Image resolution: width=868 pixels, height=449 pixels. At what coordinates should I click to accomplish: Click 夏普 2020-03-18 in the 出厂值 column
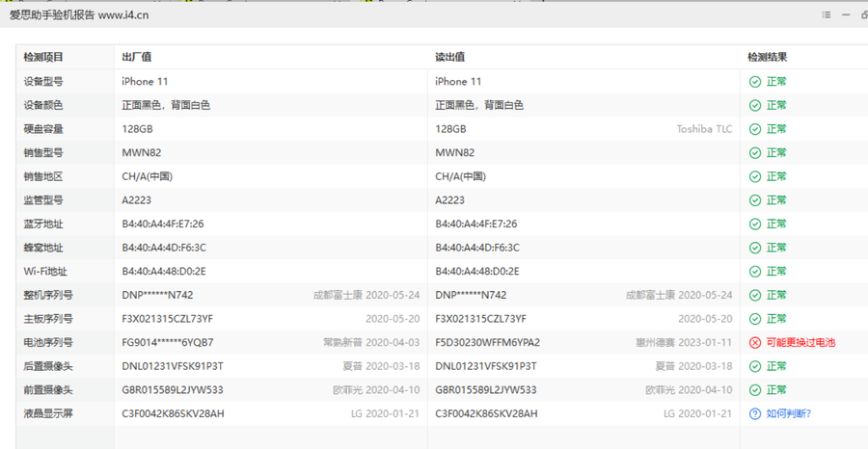pyautogui.click(x=381, y=366)
